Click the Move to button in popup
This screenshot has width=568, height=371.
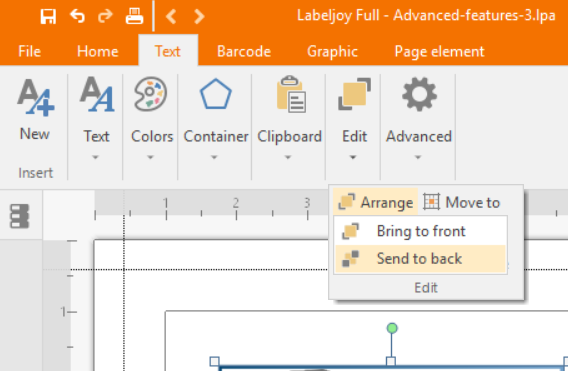tap(462, 202)
